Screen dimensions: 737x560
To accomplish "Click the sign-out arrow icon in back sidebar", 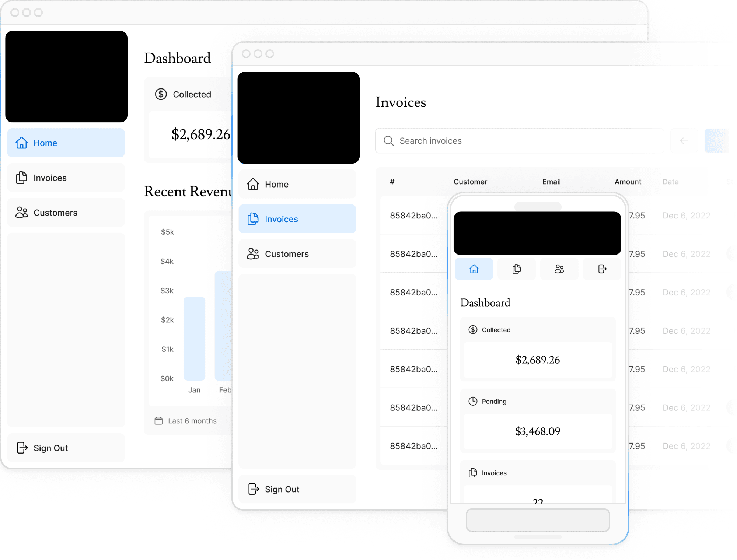I will (22, 448).
